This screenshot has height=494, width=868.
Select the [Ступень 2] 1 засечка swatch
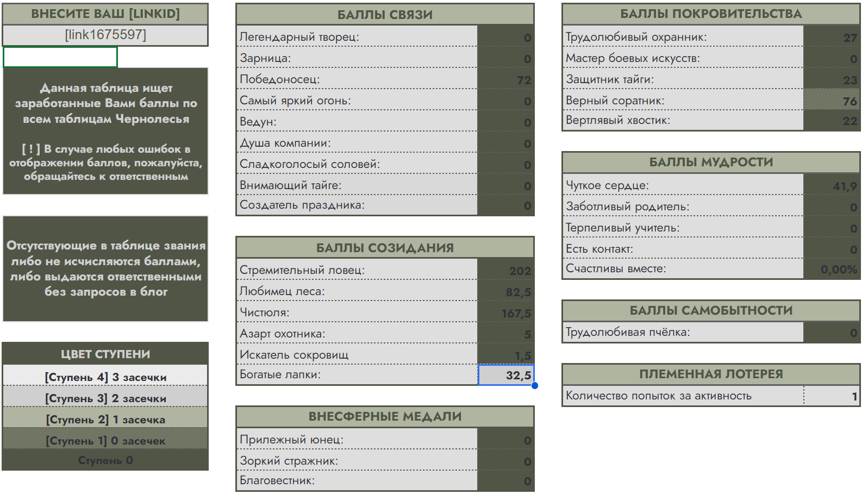105,419
